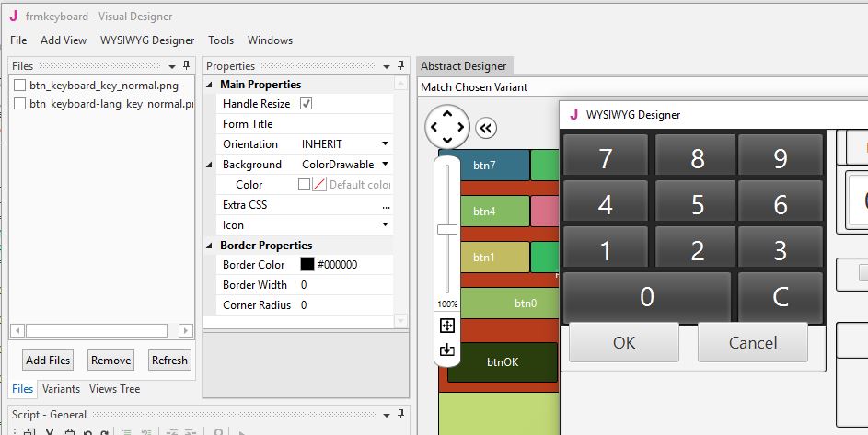Viewport: 868px width, 435px height.
Task: Click the red slash default color icon
Action: click(319, 185)
